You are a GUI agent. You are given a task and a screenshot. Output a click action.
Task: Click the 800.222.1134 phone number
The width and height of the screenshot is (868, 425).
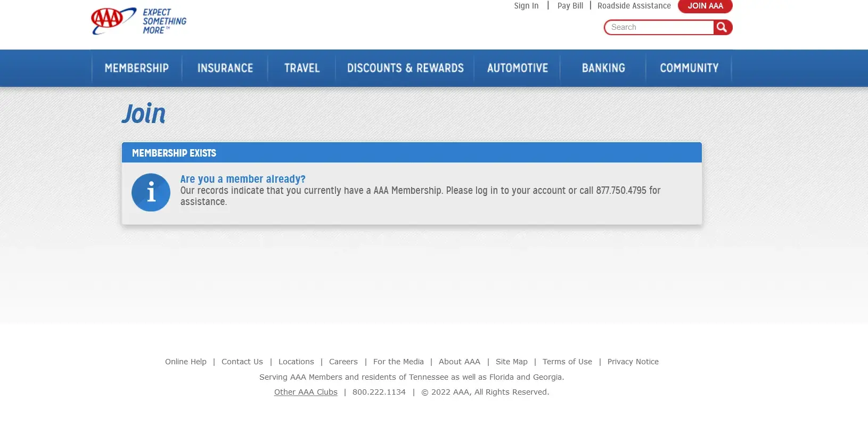pos(379,392)
